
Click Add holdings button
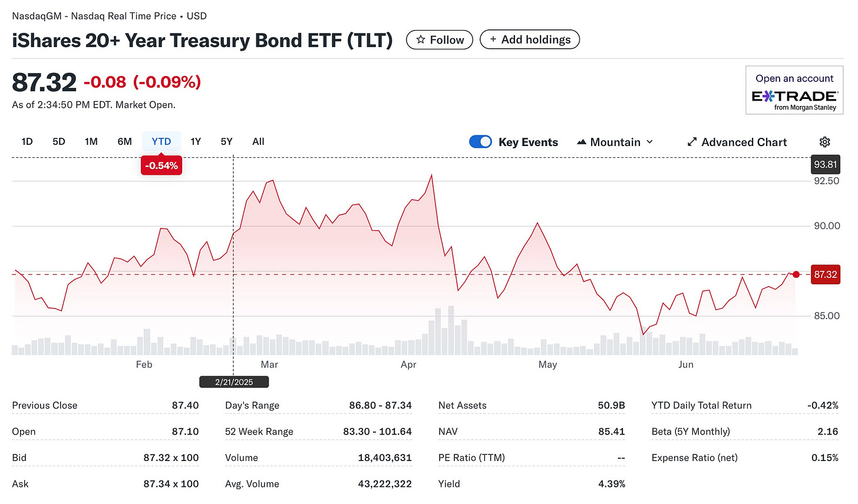(x=530, y=39)
